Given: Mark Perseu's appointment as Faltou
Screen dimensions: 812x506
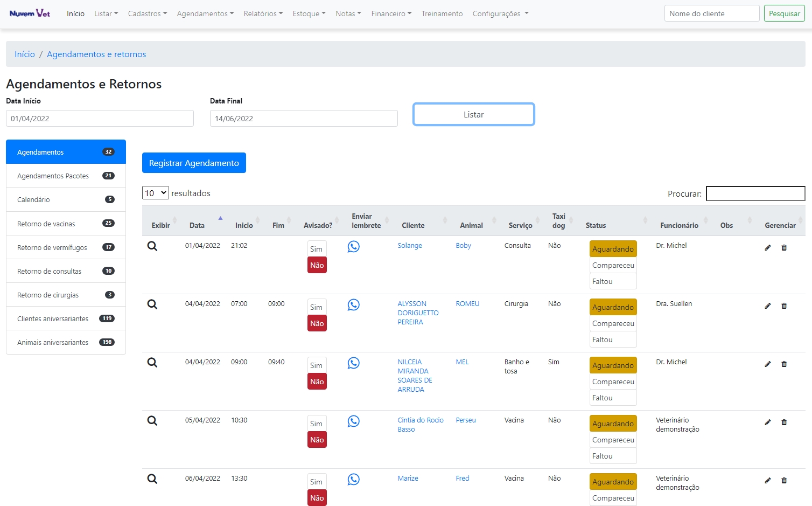Looking at the screenshot, I should click(613, 456).
